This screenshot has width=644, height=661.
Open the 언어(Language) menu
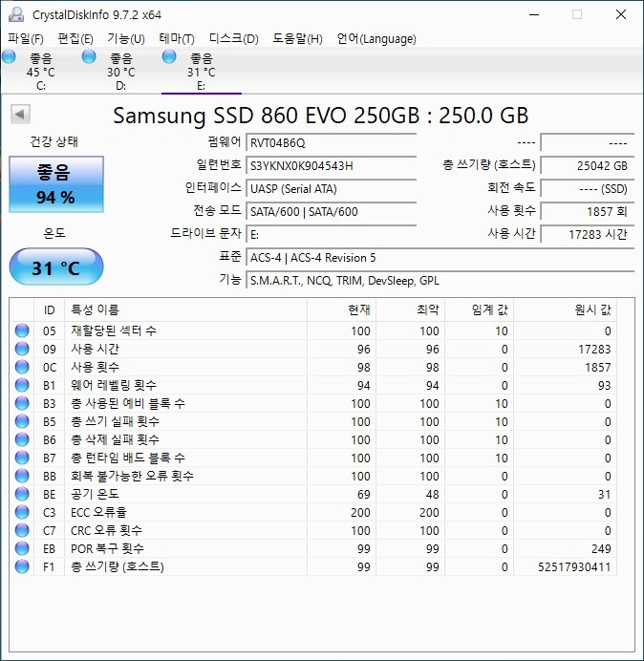[376, 39]
